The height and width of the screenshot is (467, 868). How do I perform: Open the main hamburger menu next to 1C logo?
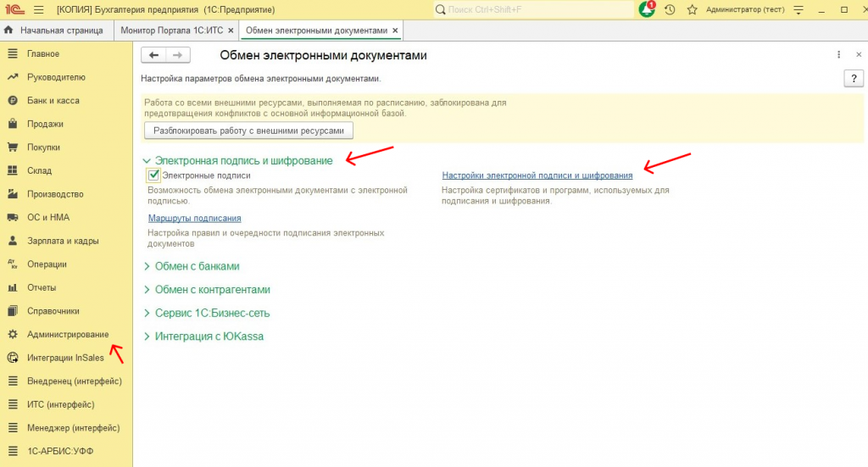pos(38,9)
